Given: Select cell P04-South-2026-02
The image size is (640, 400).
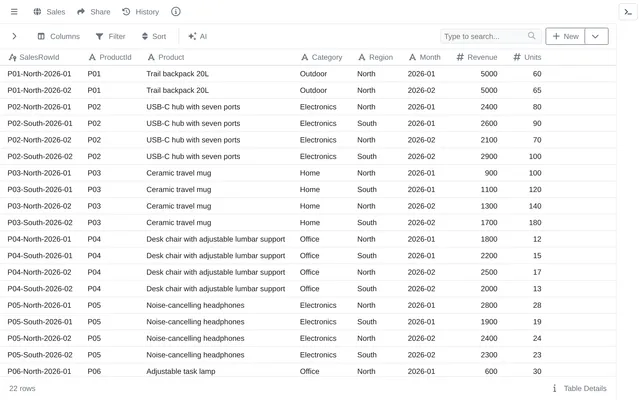Looking at the screenshot, I should click(40, 289).
